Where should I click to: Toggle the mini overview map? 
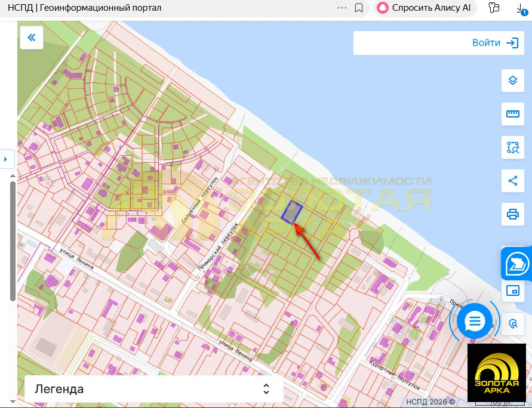coord(513,290)
